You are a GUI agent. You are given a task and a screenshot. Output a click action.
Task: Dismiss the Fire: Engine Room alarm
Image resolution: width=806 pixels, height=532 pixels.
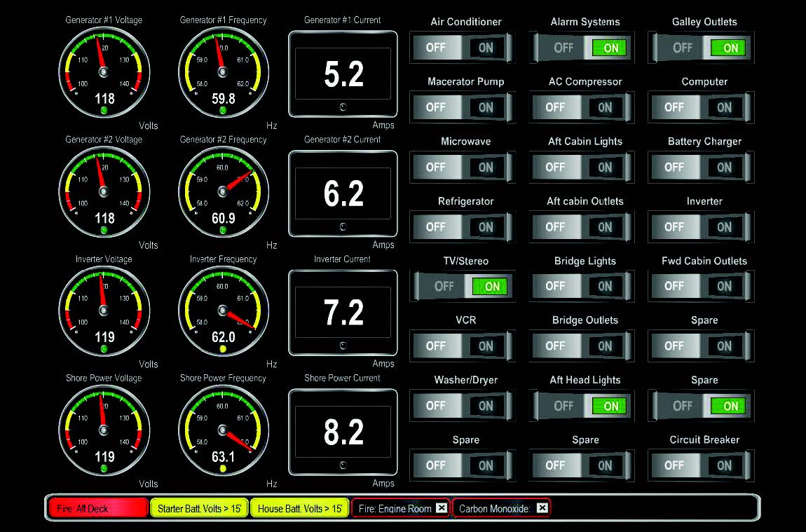tap(441, 508)
